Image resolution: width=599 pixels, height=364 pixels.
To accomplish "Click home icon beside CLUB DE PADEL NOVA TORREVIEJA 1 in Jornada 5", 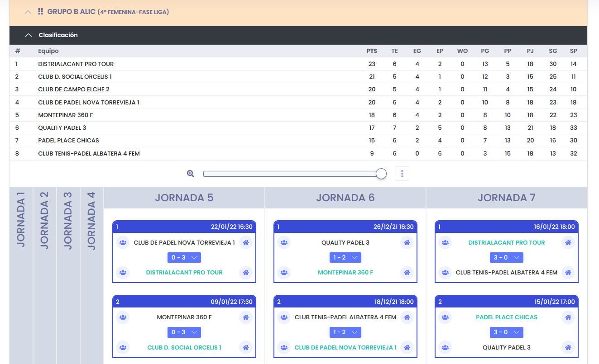I will click(x=246, y=243).
